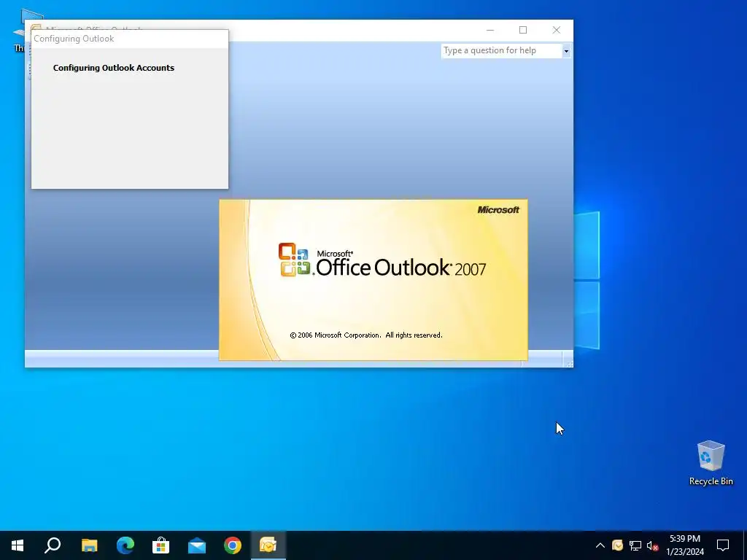
Task: Launch Google Chrome from taskbar
Action: tap(233, 545)
